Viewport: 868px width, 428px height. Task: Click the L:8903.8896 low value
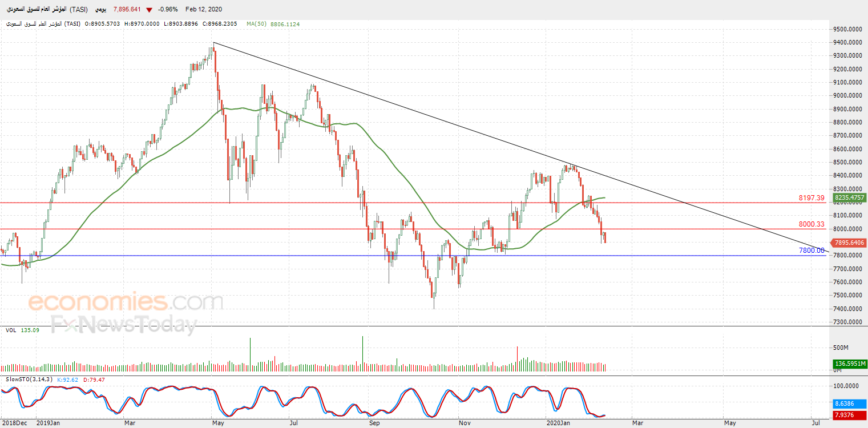(181, 24)
